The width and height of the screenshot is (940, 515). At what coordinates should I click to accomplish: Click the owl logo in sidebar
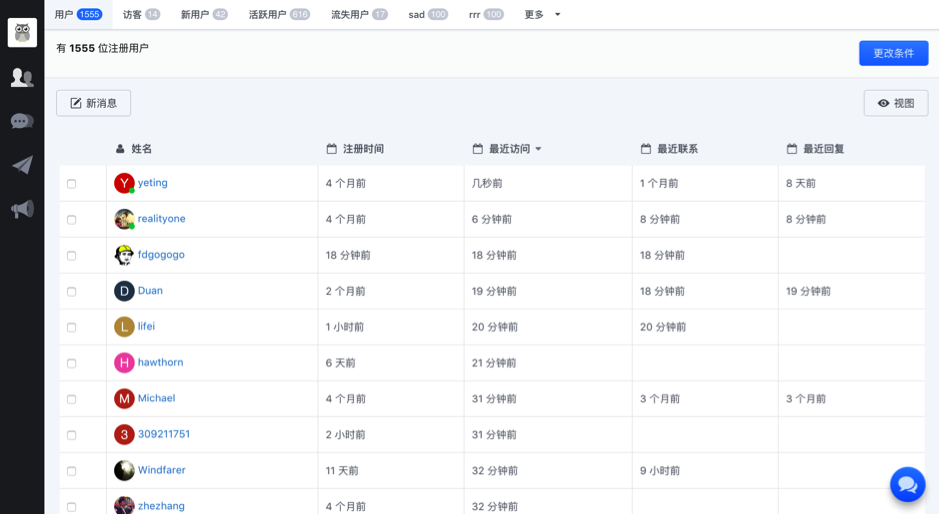(x=22, y=32)
